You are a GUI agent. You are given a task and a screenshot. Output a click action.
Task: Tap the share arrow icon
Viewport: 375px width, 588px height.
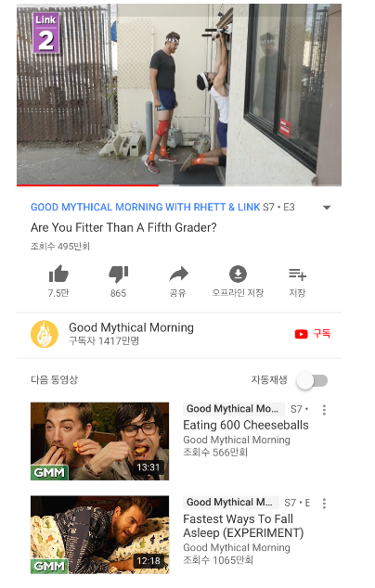(178, 274)
